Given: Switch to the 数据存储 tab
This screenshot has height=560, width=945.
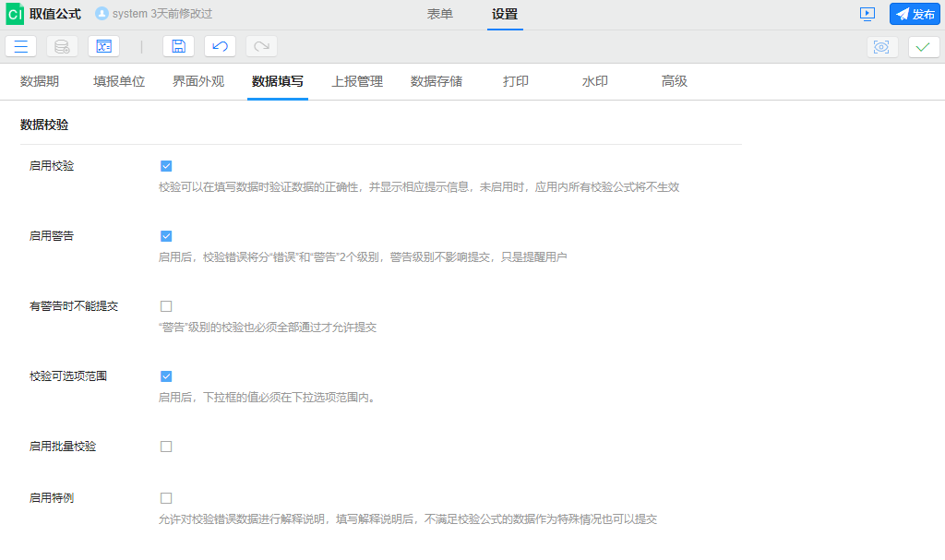Looking at the screenshot, I should [x=435, y=81].
